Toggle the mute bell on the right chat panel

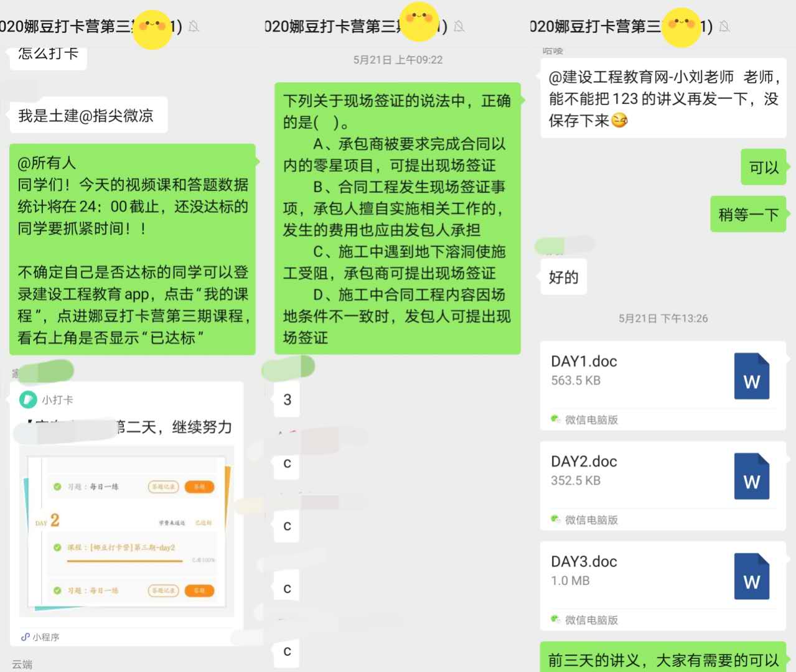point(724,27)
